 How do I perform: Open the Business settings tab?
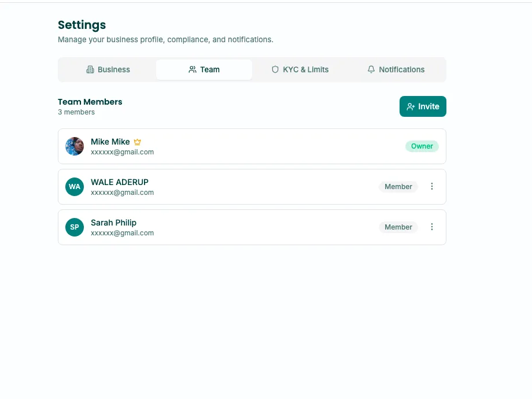pos(108,69)
